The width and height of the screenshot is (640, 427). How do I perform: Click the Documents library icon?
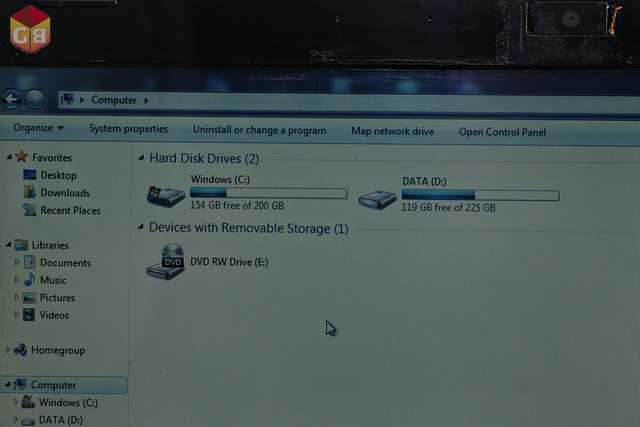(29, 262)
